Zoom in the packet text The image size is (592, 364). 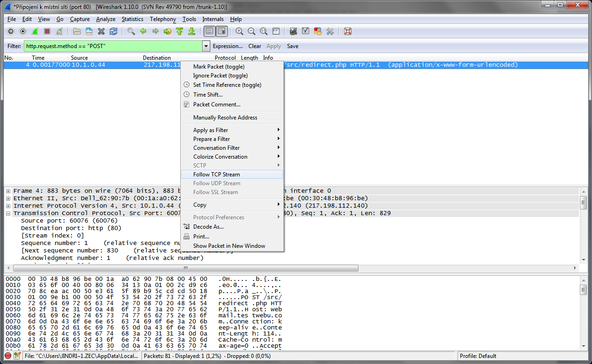pyautogui.click(x=240, y=31)
